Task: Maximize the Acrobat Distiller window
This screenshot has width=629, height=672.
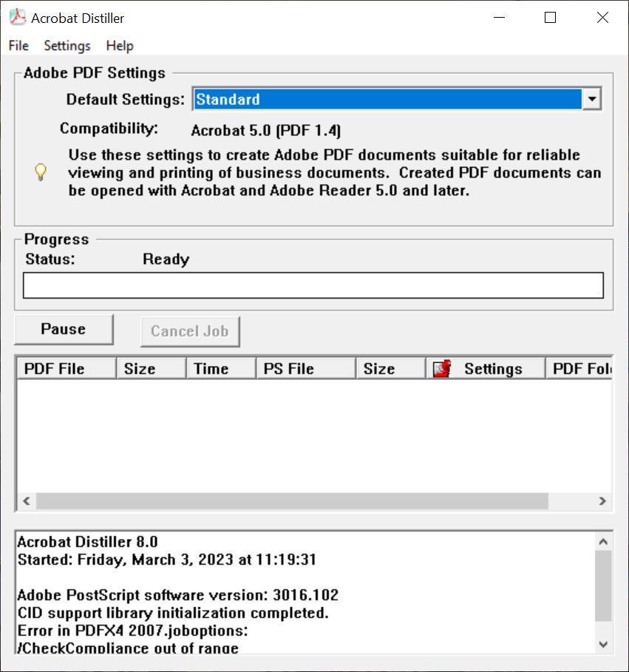Action: pyautogui.click(x=550, y=18)
